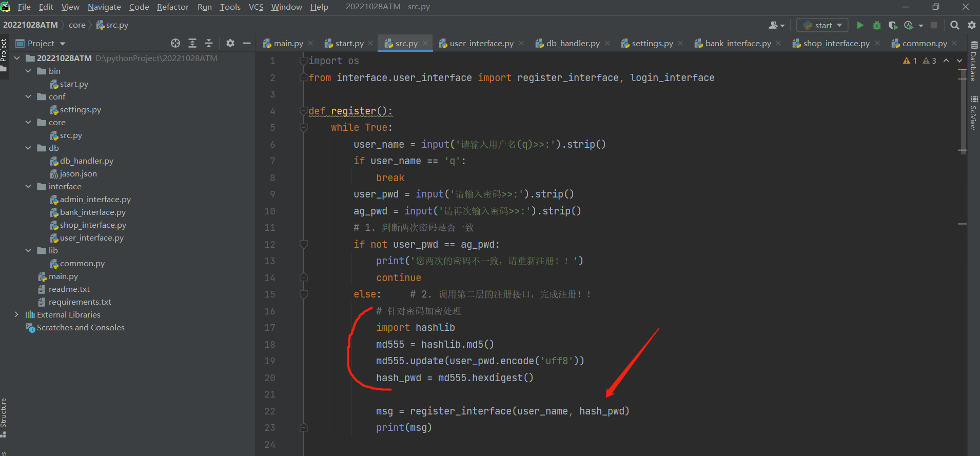Close the db_handler.py editor tab

click(x=607, y=44)
